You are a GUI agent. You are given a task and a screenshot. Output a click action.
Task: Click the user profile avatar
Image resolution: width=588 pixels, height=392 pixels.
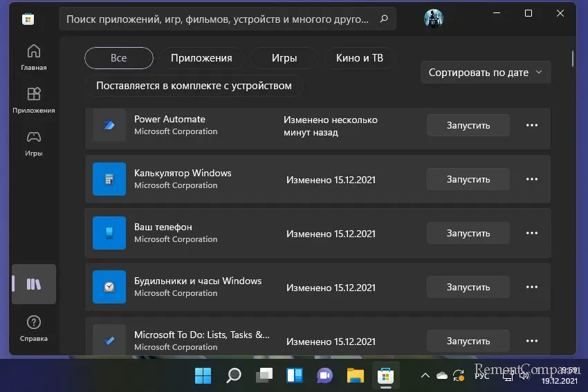tap(434, 19)
